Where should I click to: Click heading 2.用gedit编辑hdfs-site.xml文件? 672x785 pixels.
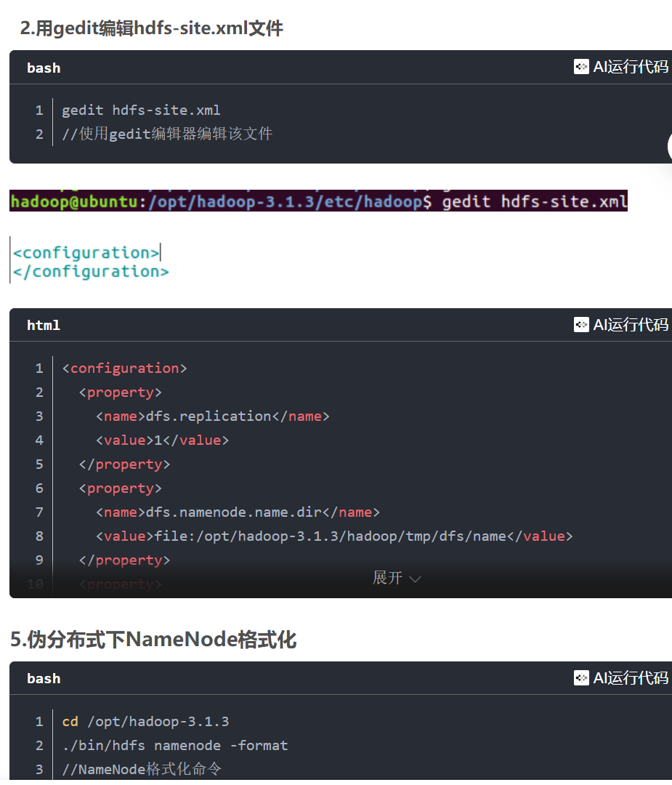point(152,28)
